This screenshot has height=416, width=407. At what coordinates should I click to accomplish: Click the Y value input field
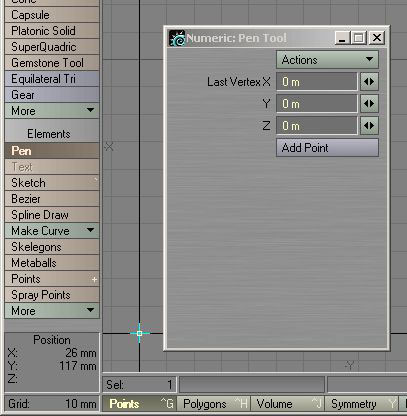click(x=317, y=104)
